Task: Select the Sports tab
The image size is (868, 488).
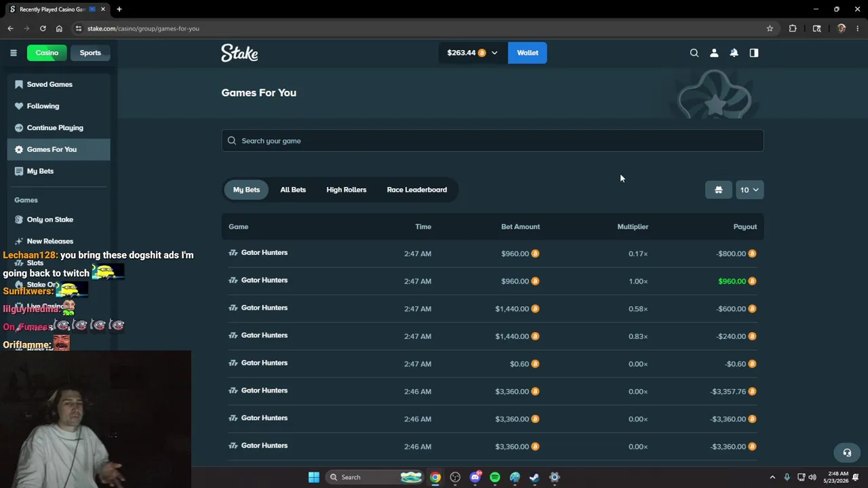Action: pos(90,53)
